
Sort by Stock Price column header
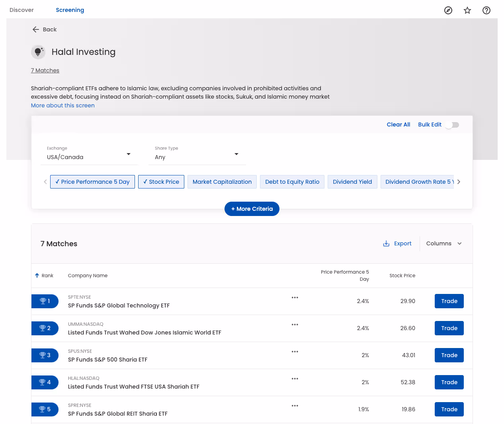(x=402, y=275)
